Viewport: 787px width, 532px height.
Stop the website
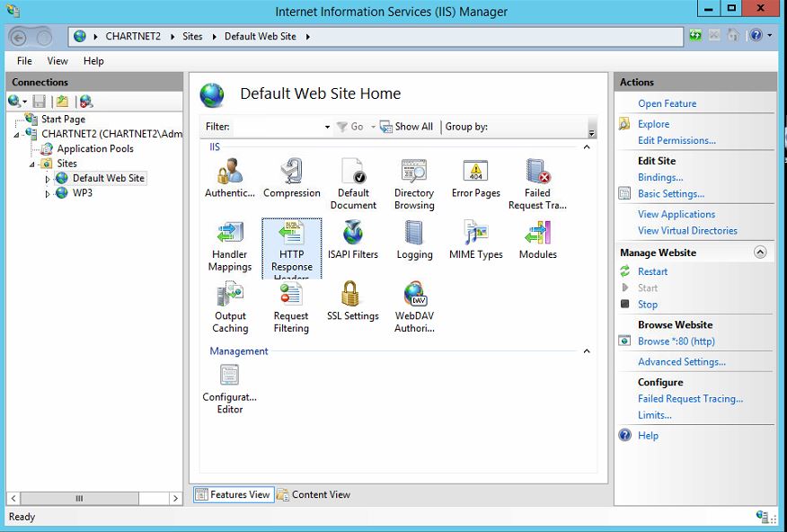pyautogui.click(x=648, y=305)
